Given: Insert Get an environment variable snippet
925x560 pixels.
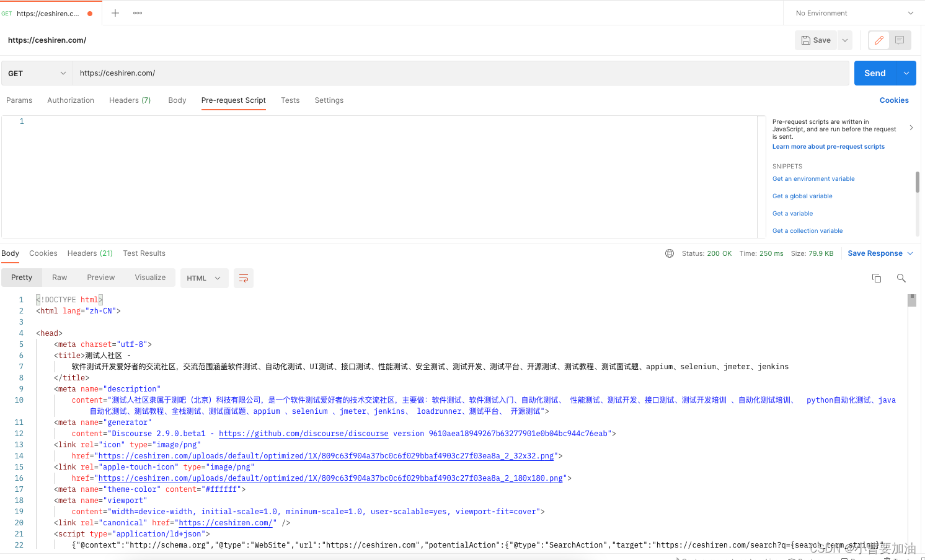Looking at the screenshot, I should pyautogui.click(x=813, y=179).
